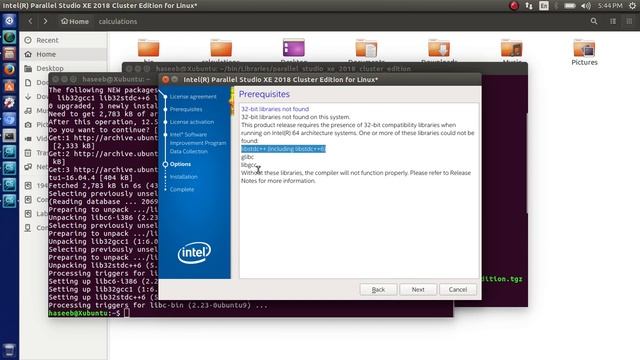Viewport: 640px width, 360px height.
Task: Click the glibc library entry
Action: click(247, 157)
